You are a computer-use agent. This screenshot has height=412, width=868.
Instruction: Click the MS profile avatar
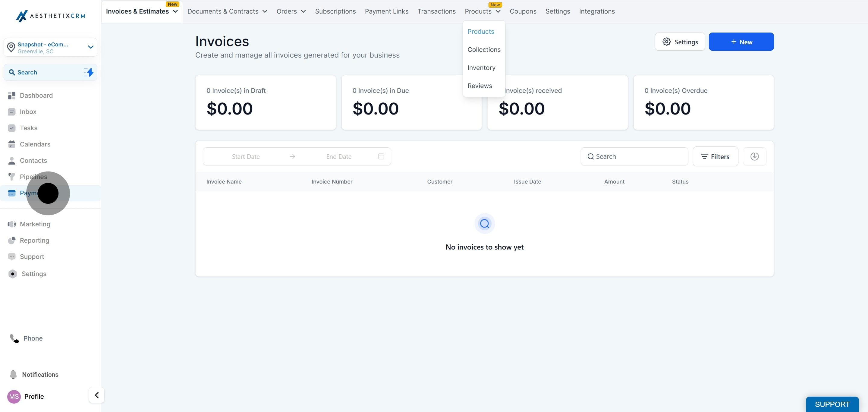coord(14,396)
